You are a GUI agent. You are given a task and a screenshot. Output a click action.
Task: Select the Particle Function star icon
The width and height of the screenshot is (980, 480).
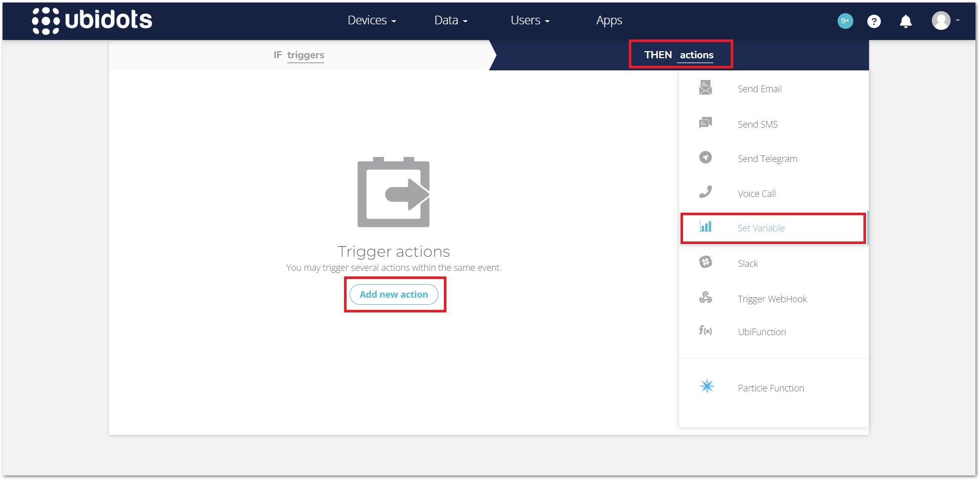point(707,386)
